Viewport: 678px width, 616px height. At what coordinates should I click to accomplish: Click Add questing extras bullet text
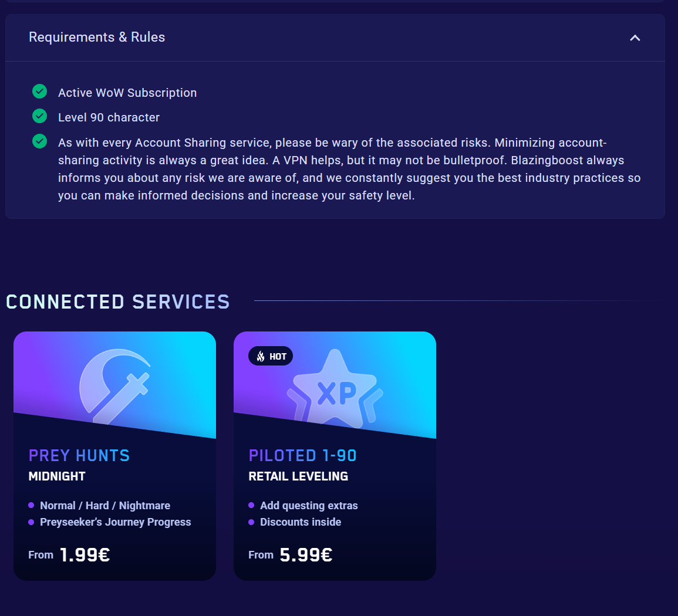tap(309, 505)
